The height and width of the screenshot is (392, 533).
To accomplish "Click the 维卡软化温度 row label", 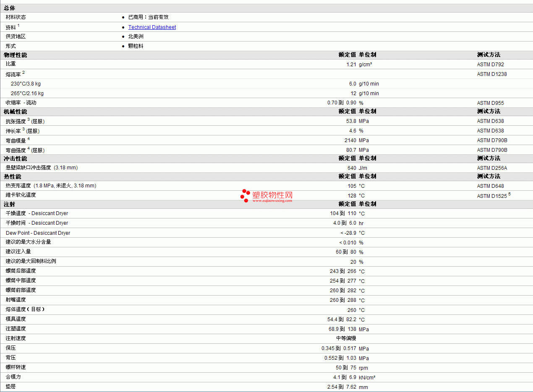I will (21, 195).
